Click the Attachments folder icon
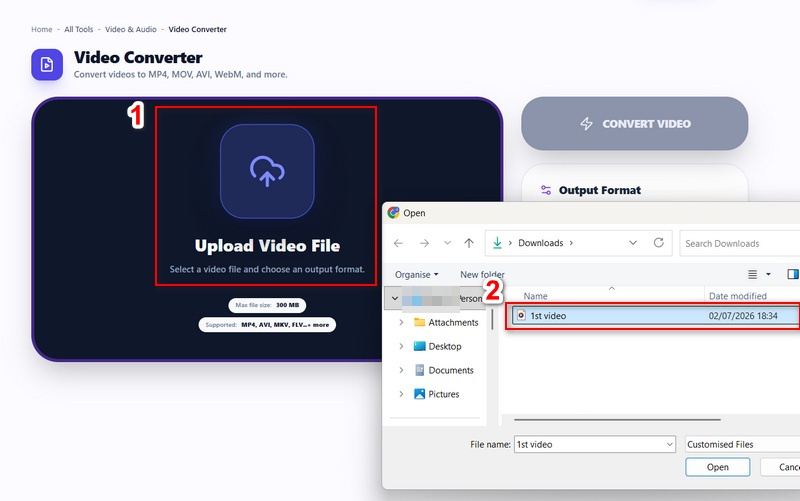This screenshot has width=800, height=501. (x=419, y=322)
